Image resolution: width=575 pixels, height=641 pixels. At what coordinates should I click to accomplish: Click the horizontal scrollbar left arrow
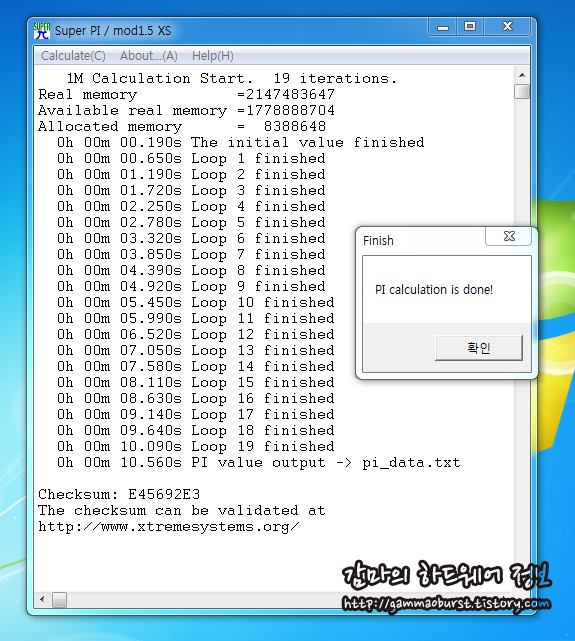[x=42, y=600]
